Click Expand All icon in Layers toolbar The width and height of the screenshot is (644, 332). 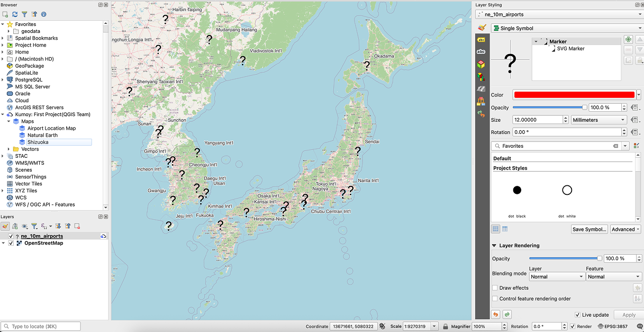[58, 226]
